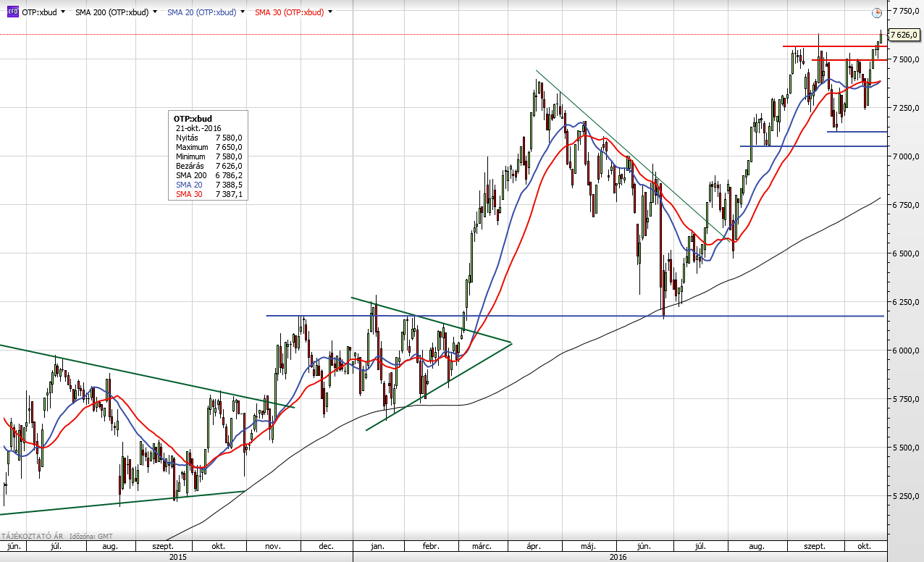
Task: Click the 5 500,0 price axis label
Action: tap(905, 448)
